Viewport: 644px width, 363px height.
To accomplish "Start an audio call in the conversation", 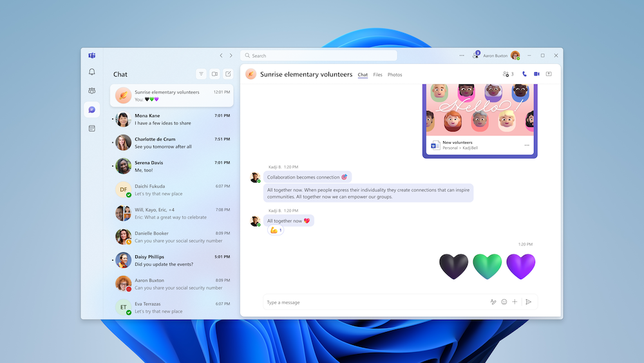I will pos(524,74).
